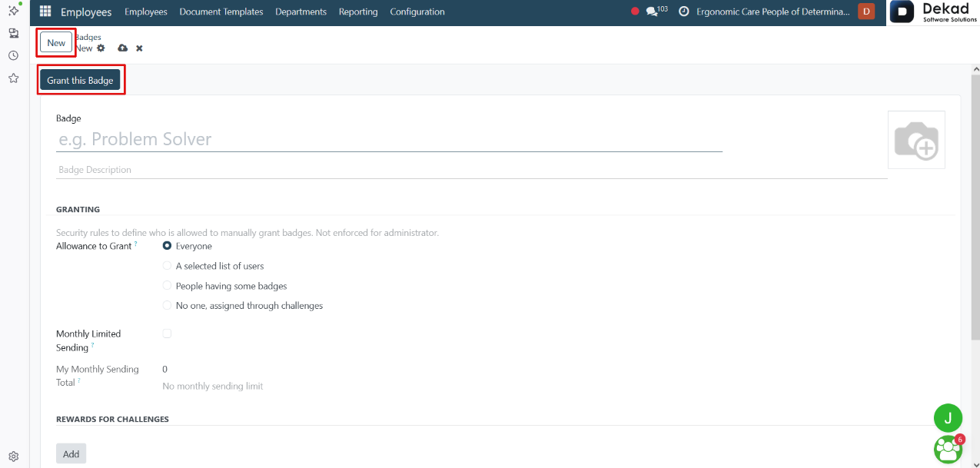980x468 pixels.
Task: Open the Employees menu in top bar
Action: (x=146, y=12)
